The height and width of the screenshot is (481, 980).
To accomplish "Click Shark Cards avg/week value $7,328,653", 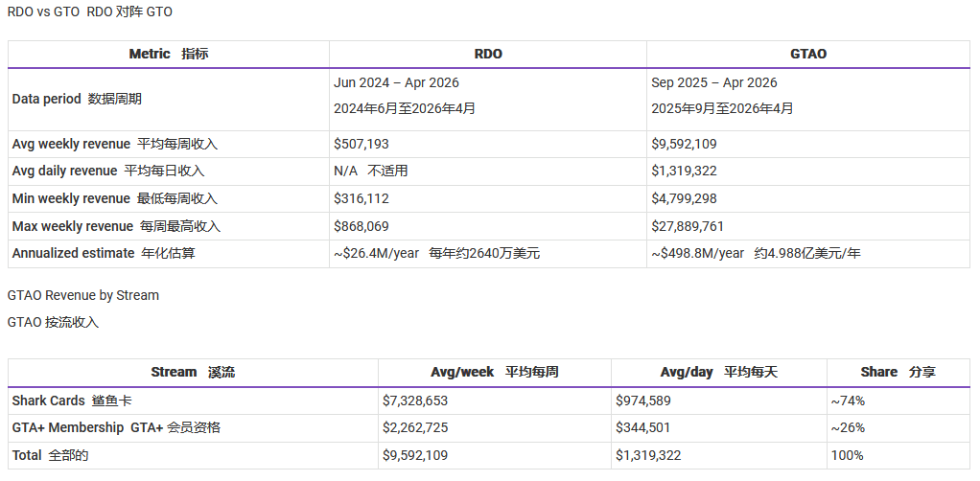I will [x=415, y=401].
